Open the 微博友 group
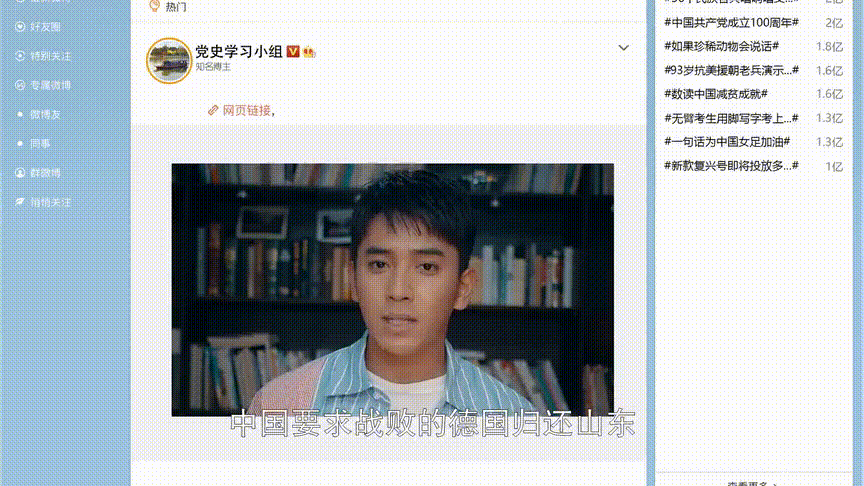864x486 pixels. [x=45, y=114]
